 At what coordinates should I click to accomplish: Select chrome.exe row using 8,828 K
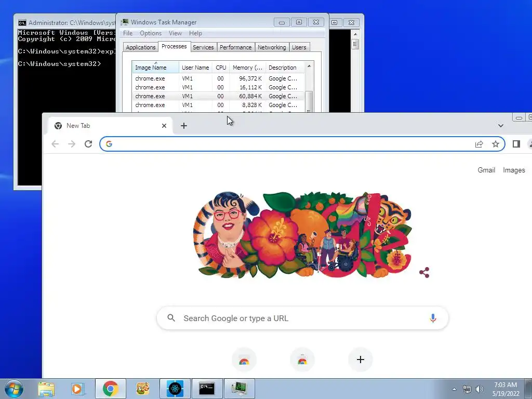pos(218,105)
